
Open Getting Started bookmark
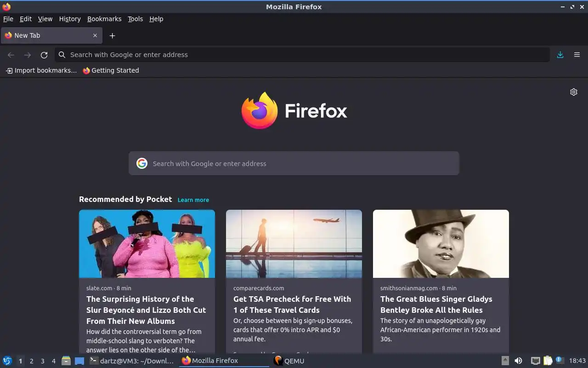[111, 70]
